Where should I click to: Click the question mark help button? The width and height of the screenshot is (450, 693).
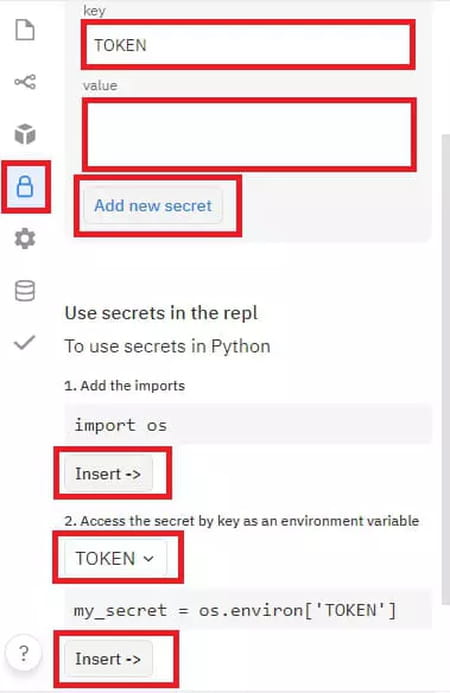[23, 653]
